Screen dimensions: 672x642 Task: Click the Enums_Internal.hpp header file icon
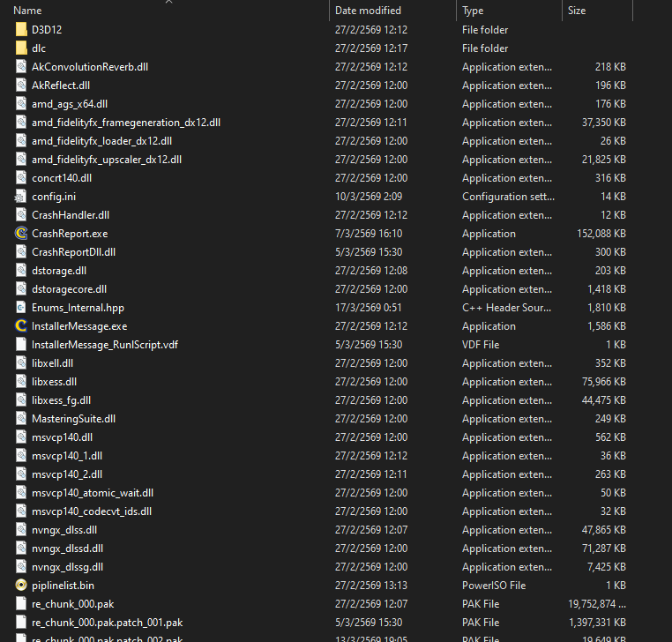coord(22,308)
